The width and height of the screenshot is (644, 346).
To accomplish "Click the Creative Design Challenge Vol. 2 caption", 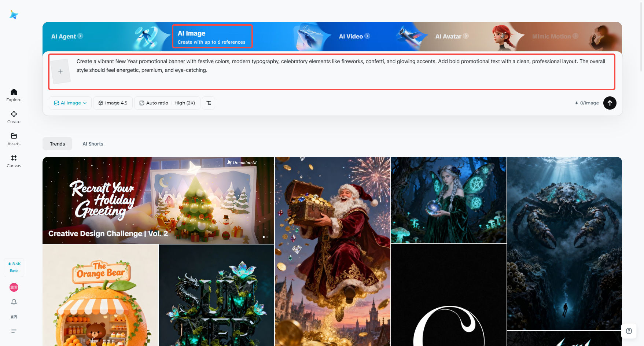I will [108, 233].
